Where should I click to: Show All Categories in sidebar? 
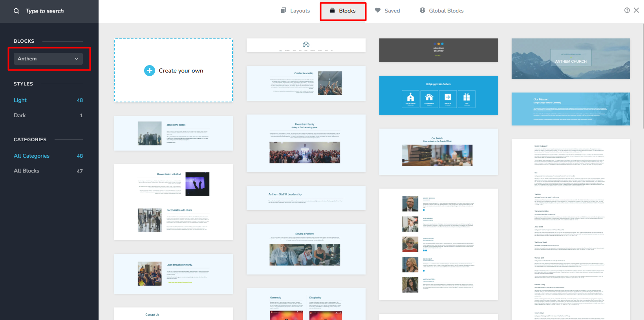[31, 156]
